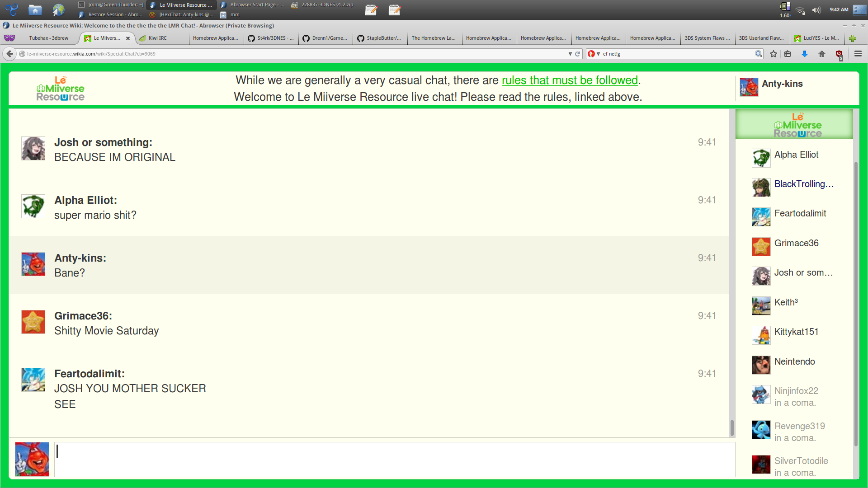Open the URL history dropdown arrow
The image size is (868, 488).
(x=570, y=54)
